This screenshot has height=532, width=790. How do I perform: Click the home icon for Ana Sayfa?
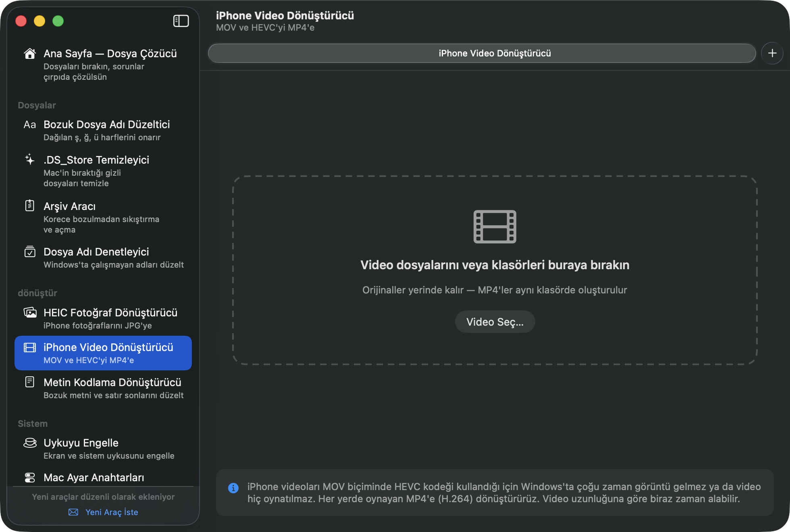[x=30, y=54]
